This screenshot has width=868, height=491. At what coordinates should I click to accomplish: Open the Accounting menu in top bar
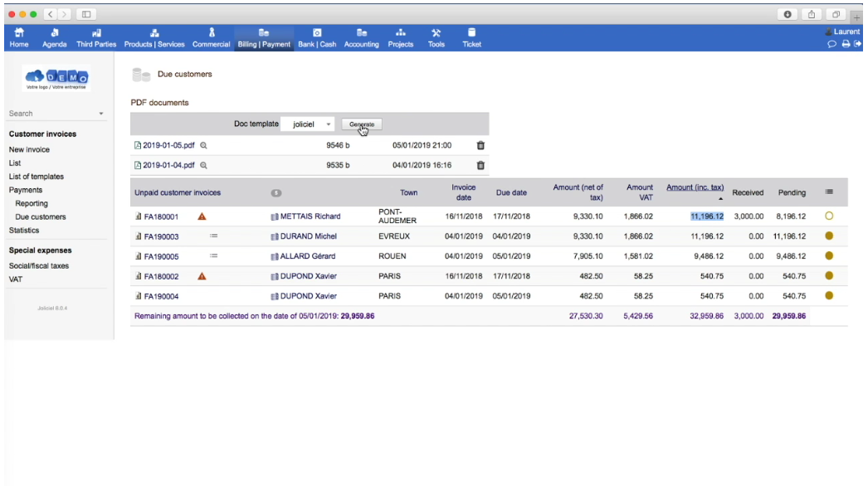[362, 37]
